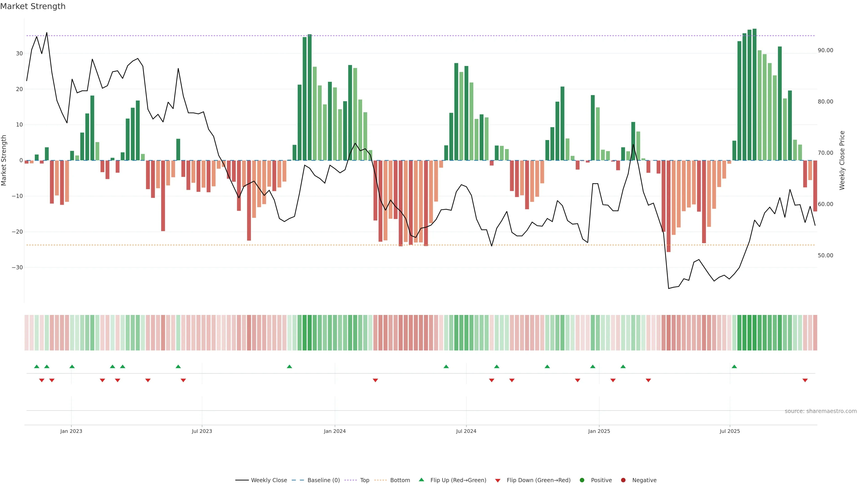868x488 pixels.
Task: Click the Flip Up green triangle legend icon
Action: [x=421, y=480]
